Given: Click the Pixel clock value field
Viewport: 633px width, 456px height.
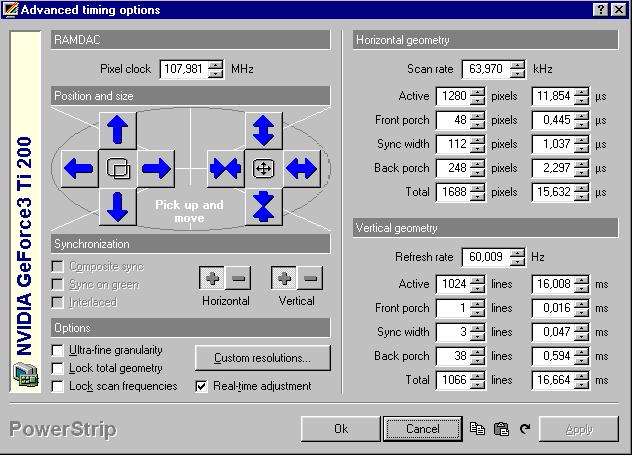Looking at the screenshot, I should tap(181, 70).
